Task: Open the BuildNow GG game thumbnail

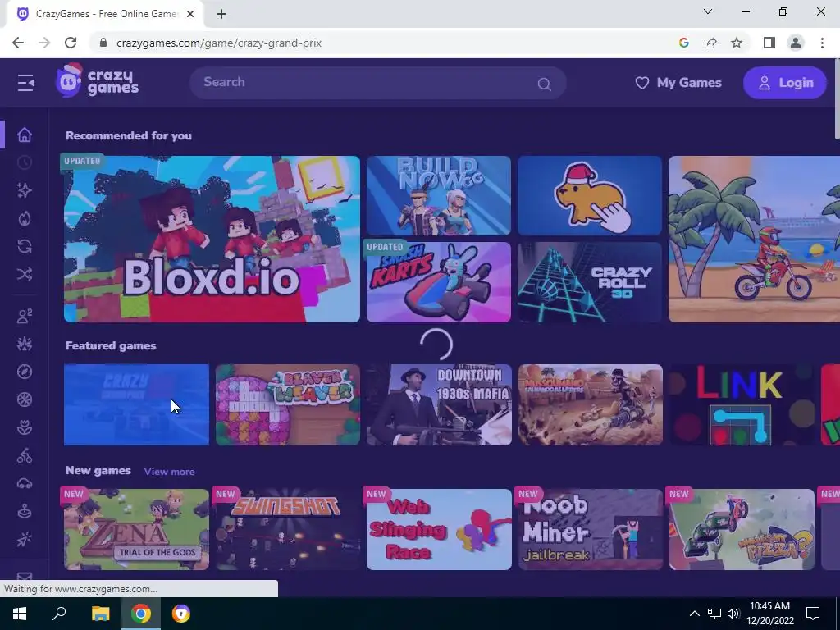Action: coord(439,195)
